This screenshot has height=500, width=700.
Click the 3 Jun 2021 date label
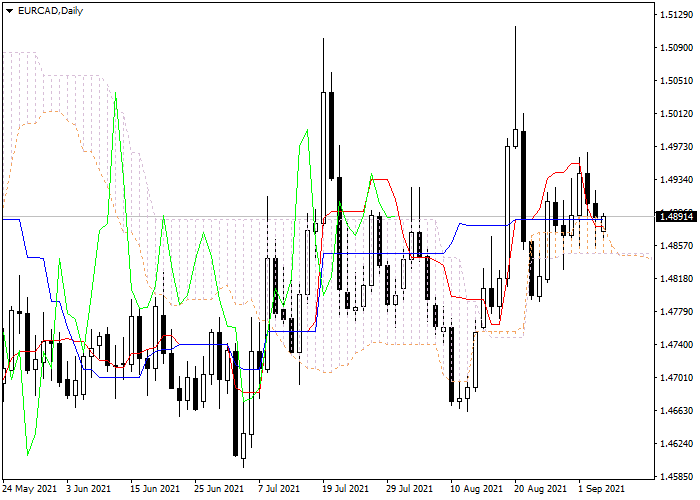pyautogui.click(x=88, y=489)
